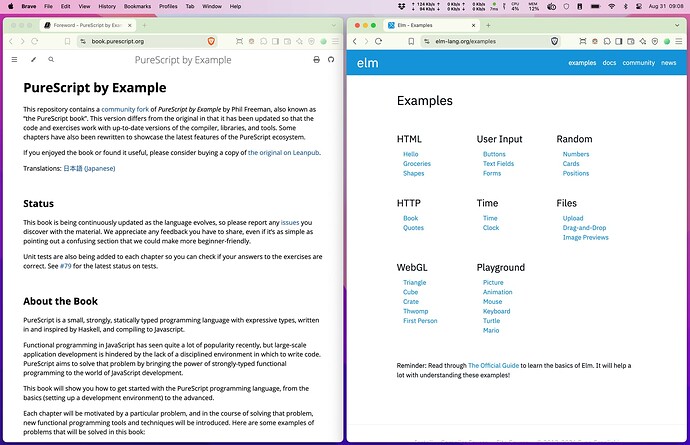Open docs in Elm site navigation

(x=609, y=63)
